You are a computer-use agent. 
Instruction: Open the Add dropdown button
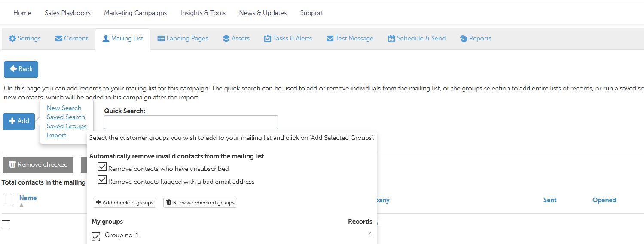click(19, 121)
